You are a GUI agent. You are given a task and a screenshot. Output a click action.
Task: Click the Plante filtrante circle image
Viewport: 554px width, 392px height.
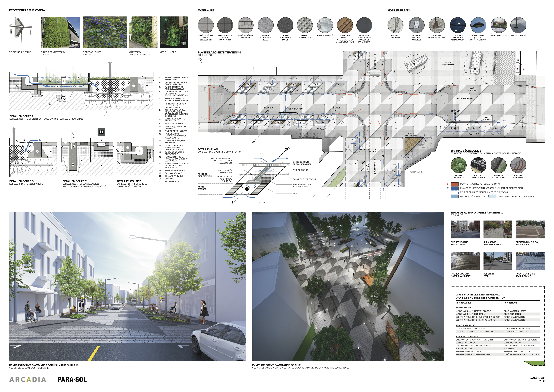tap(458, 165)
